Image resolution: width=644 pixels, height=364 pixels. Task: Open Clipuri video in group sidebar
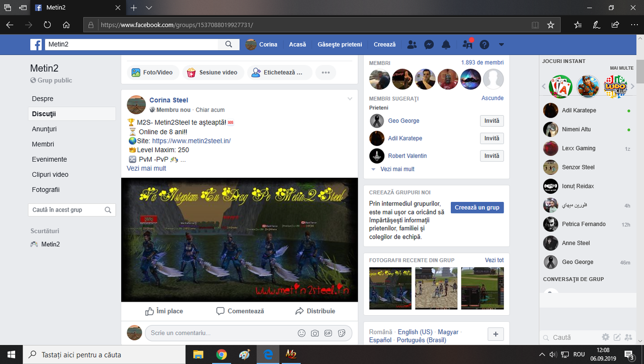[x=50, y=174]
